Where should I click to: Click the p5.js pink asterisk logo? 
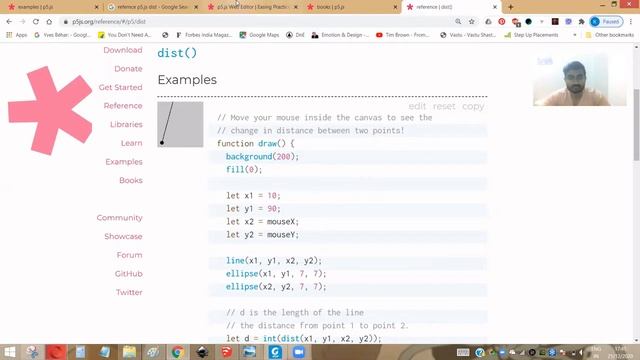[50, 111]
